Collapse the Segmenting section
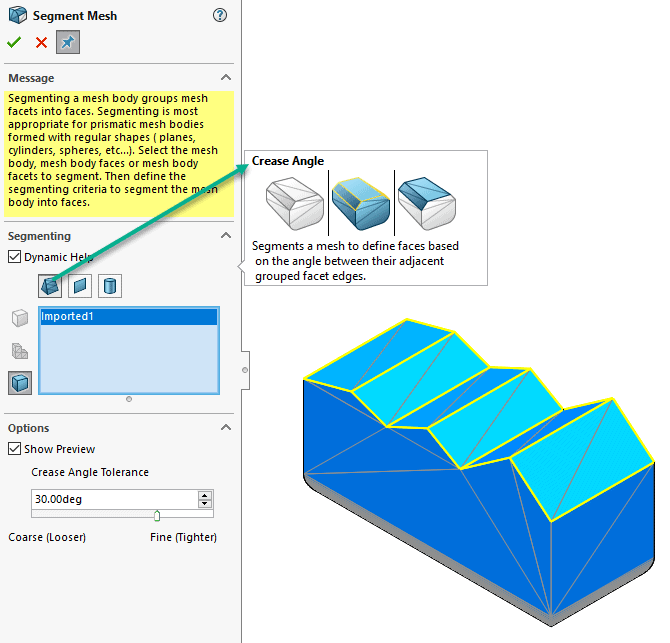 tap(226, 235)
